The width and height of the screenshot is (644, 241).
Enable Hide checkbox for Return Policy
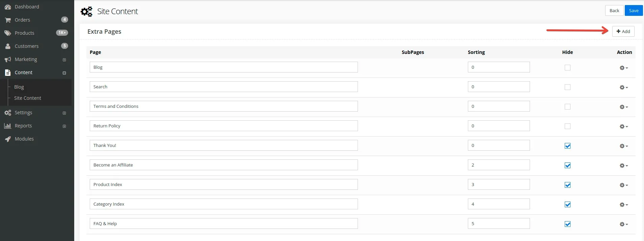567,126
